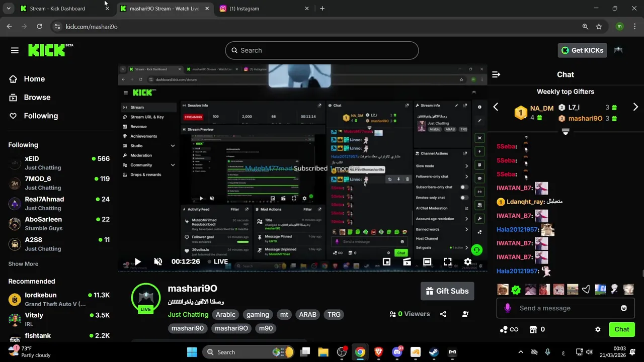
Task: Click the Gift Subs button
Action: (x=447, y=291)
